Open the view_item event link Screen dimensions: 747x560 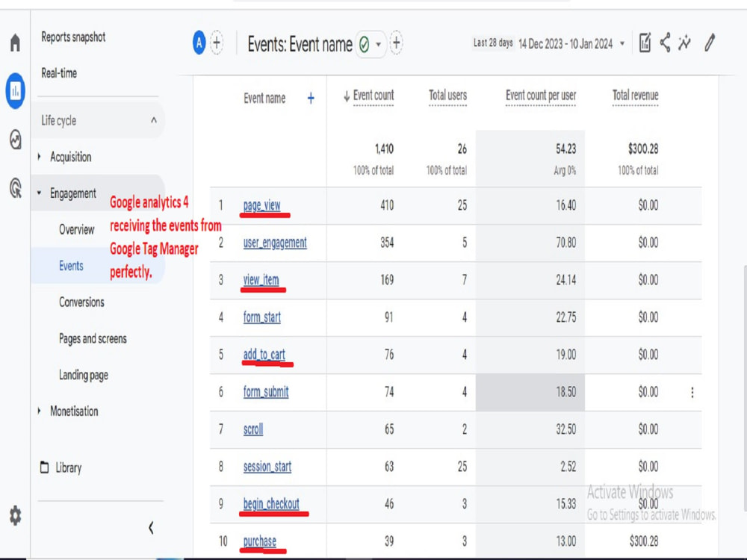point(261,279)
